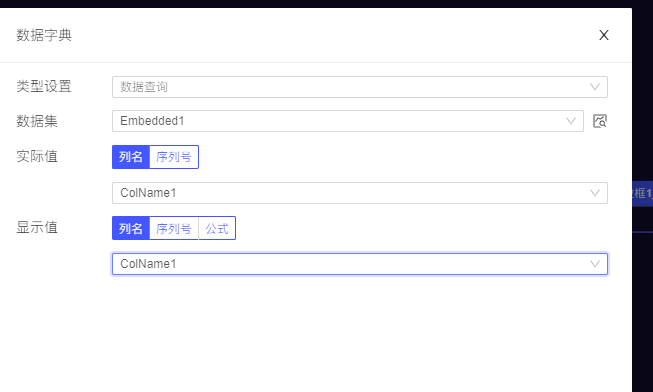The image size is (653, 392).
Task: Click the 显示值 field label
Action: point(37,227)
